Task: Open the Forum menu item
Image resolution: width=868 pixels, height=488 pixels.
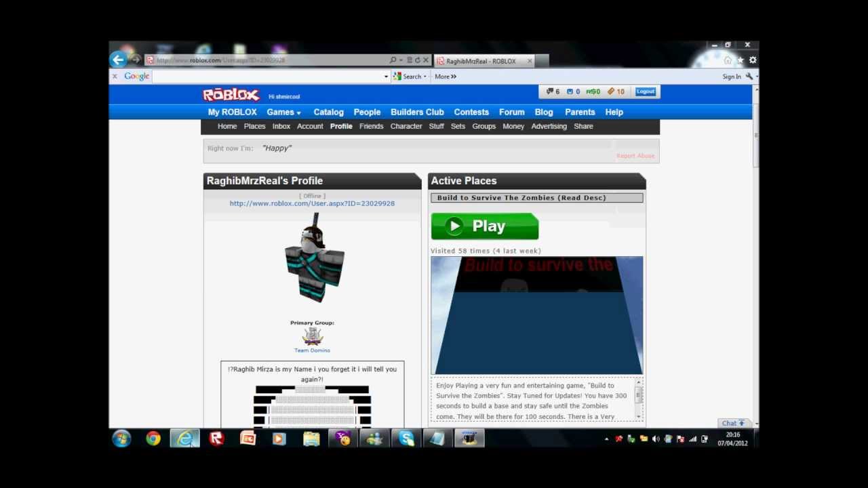Action: pos(512,112)
